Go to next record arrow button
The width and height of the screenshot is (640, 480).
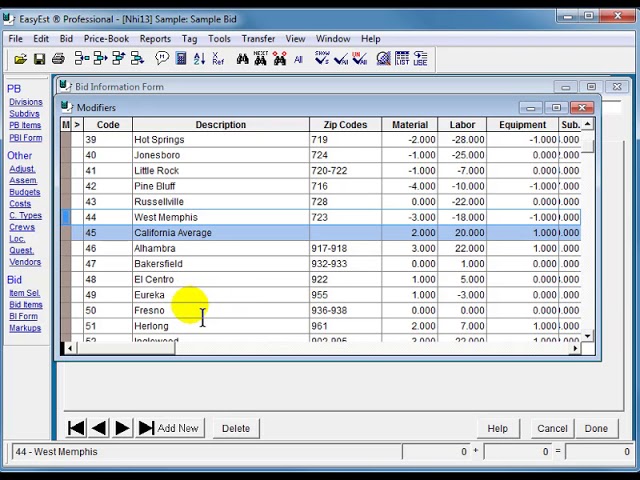tap(122, 428)
